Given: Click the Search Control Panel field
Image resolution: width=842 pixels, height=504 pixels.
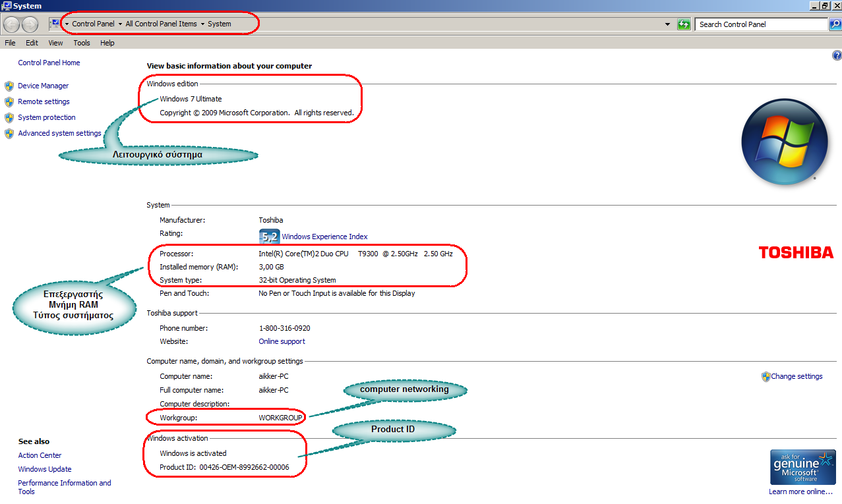Looking at the screenshot, I should [x=762, y=24].
